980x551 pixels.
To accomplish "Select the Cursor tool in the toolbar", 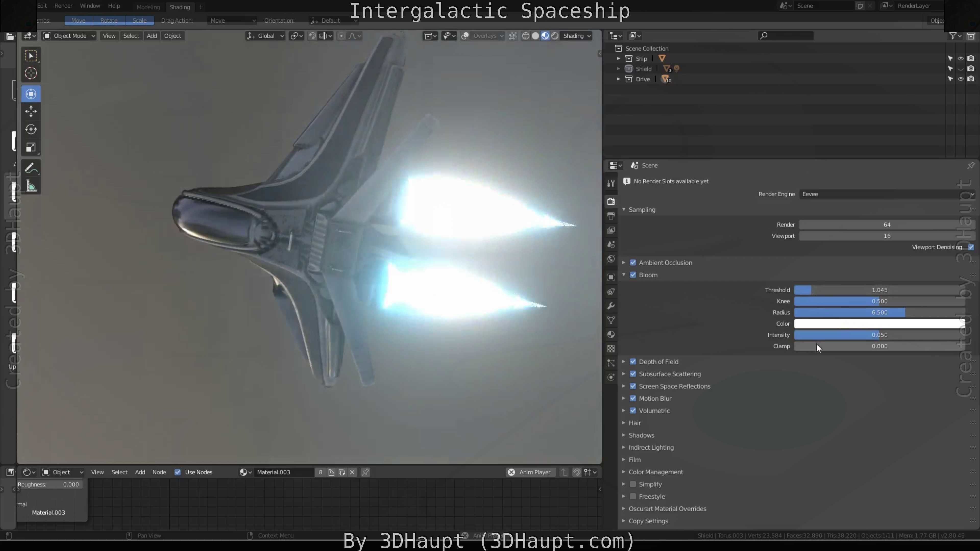I will (31, 73).
